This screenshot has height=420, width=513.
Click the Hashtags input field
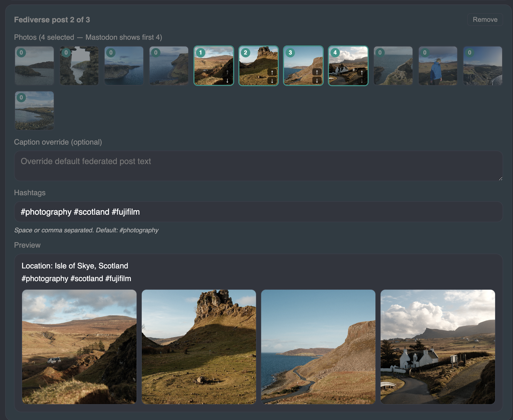click(x=258, y=212)
